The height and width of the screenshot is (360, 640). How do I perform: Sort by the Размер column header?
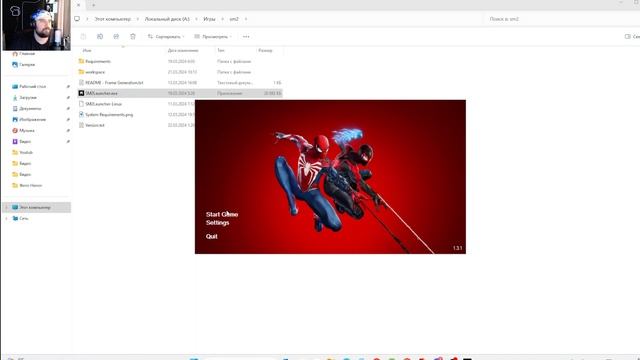265,50
